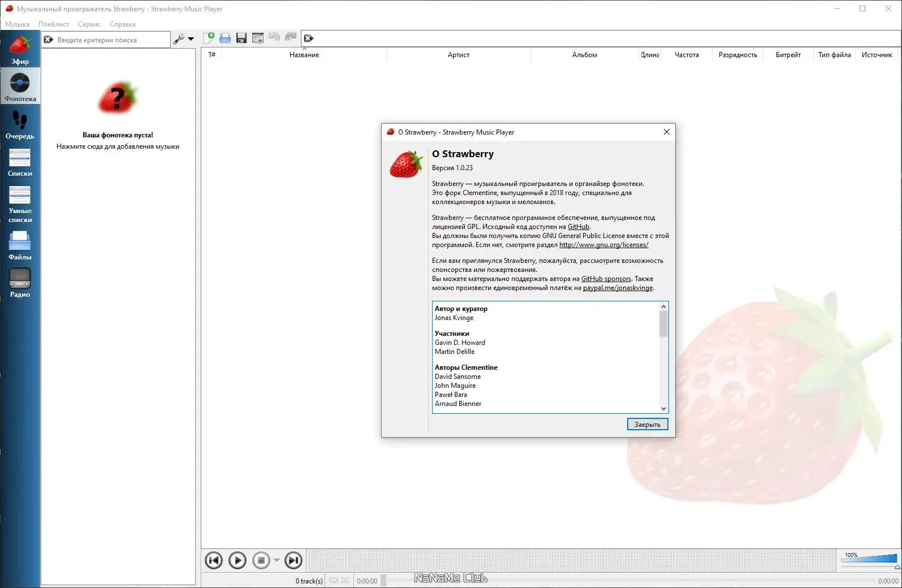This screenshot has width=902, height=588.
Task: Click the empty library question strawberry
Action: coord(118,98)
